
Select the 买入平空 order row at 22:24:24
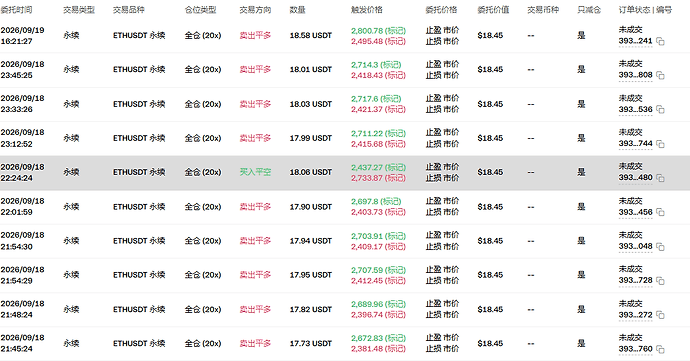coord(345,173)
